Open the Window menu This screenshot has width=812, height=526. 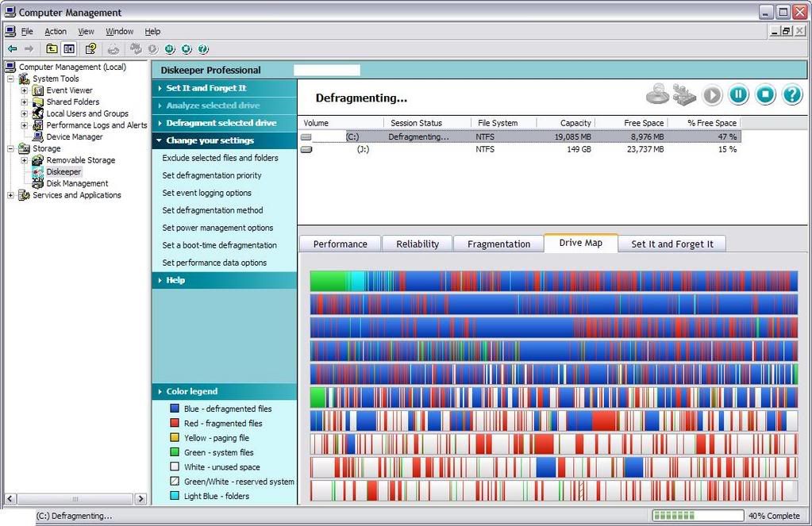pos(120,32)
